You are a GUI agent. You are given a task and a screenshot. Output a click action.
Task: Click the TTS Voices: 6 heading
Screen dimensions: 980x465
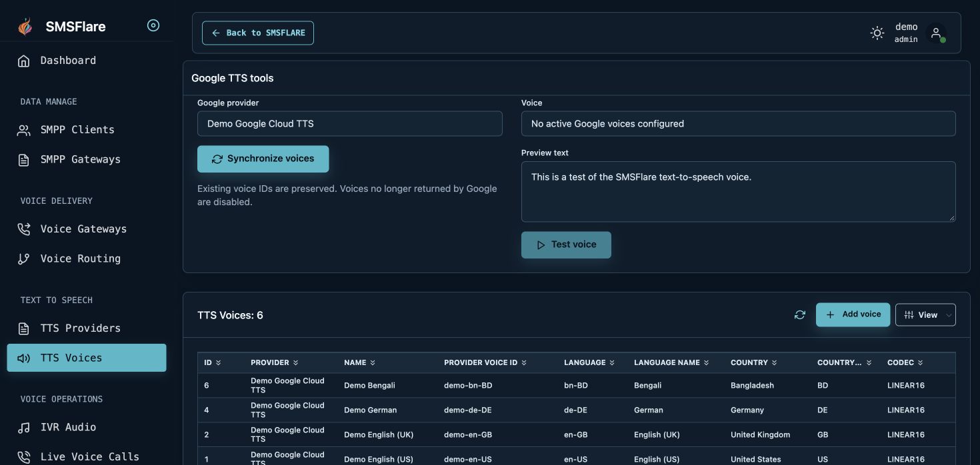231,316
